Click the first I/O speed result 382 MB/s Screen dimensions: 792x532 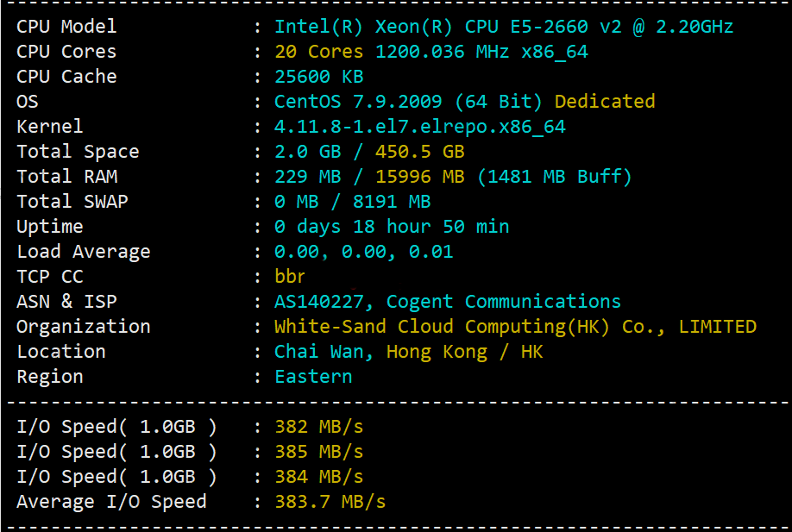pyautogui.click(x=318, y=427)
